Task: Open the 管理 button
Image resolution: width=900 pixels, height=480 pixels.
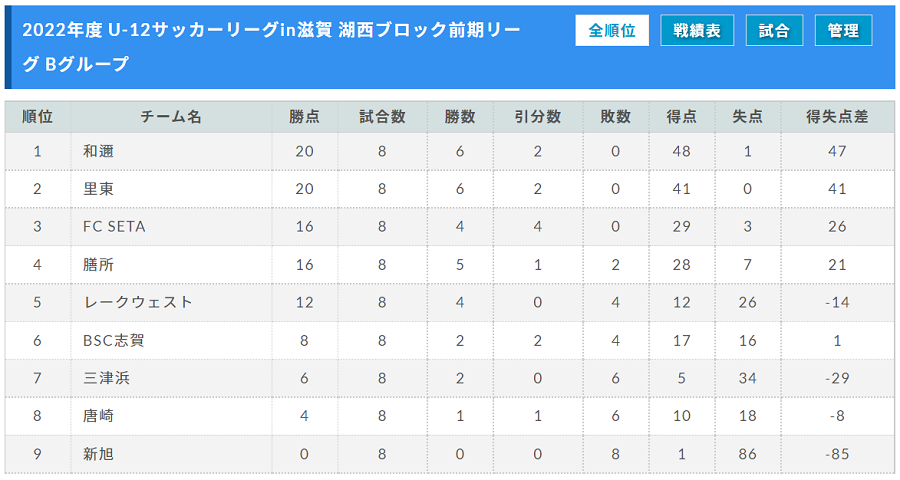Action: point(843,30)
